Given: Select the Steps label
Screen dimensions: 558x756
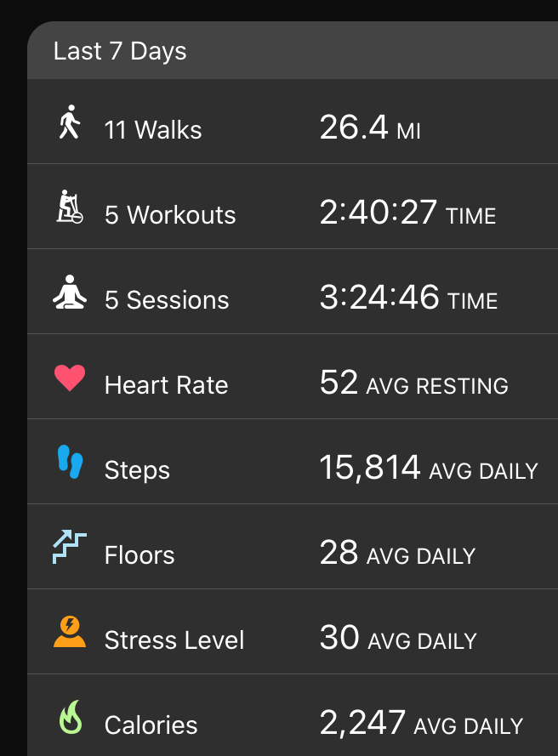Looking at the screenshot, I should (137, 470).
